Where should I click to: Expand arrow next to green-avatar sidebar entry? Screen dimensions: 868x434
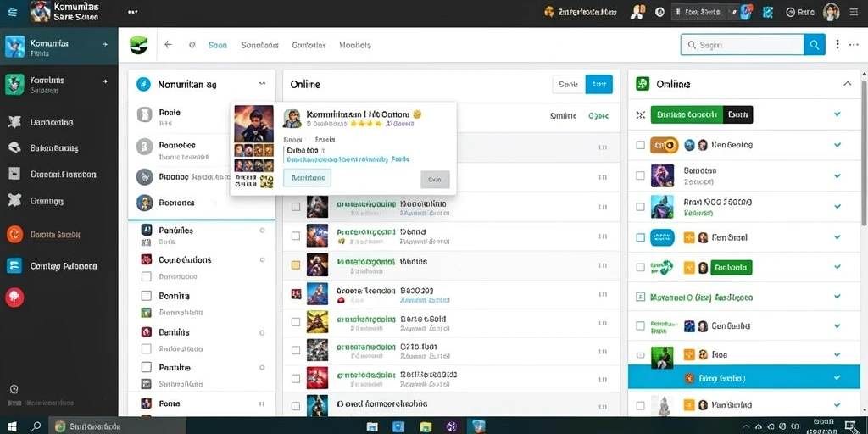click(105, 81)
